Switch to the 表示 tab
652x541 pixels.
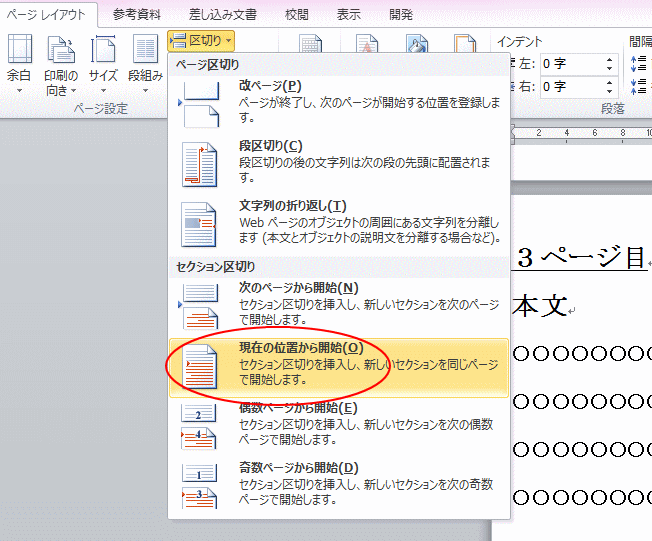(348, 15)
